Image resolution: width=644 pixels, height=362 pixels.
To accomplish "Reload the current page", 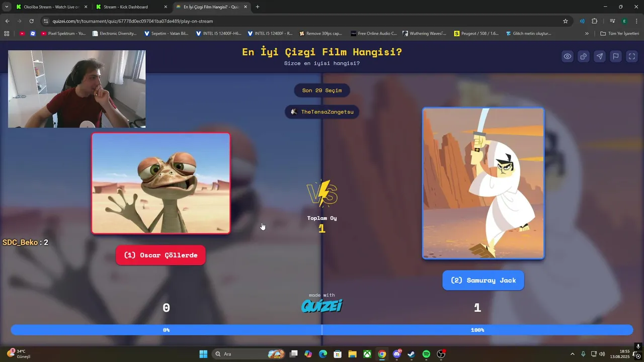I will (x=31, y=21).
